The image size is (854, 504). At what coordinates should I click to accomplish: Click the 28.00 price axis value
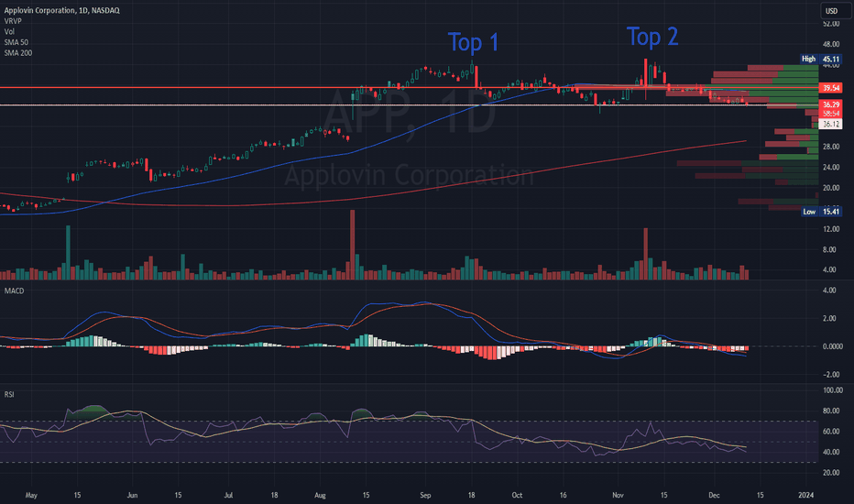831,147
